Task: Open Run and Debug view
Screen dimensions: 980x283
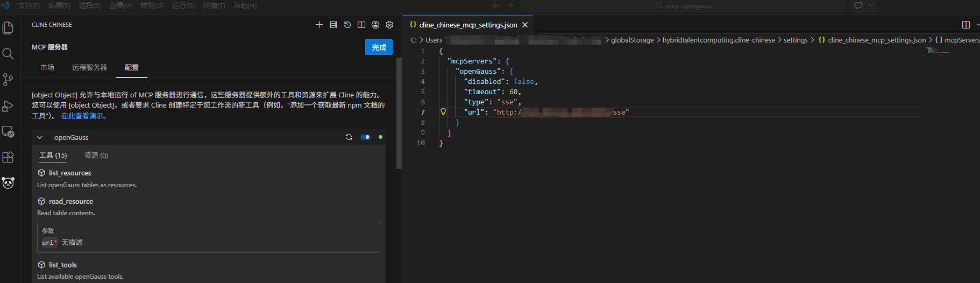Action: (x=8, y=106)
